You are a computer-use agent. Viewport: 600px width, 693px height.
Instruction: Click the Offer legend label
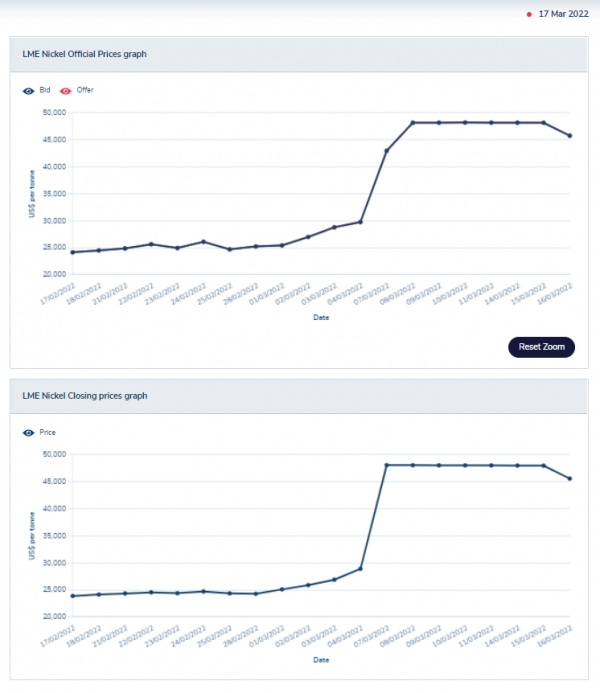[x=85, y=90]
